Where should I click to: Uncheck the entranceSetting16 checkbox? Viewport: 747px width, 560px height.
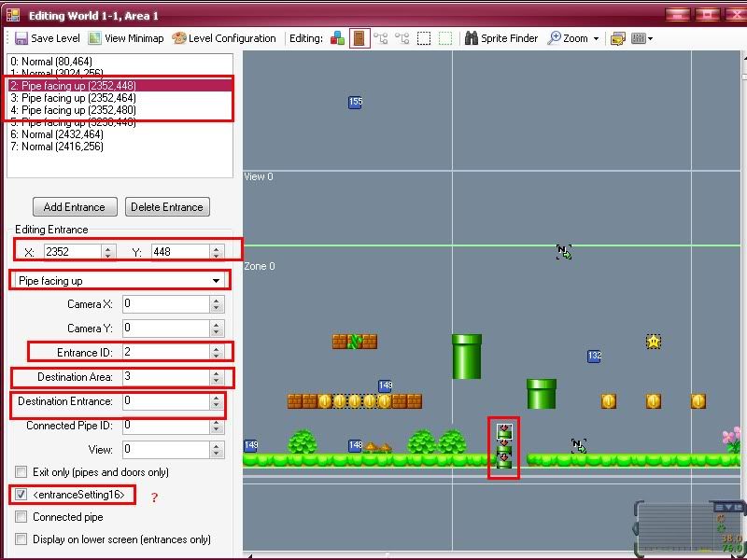pyautogui.click(x=21, y=495)
